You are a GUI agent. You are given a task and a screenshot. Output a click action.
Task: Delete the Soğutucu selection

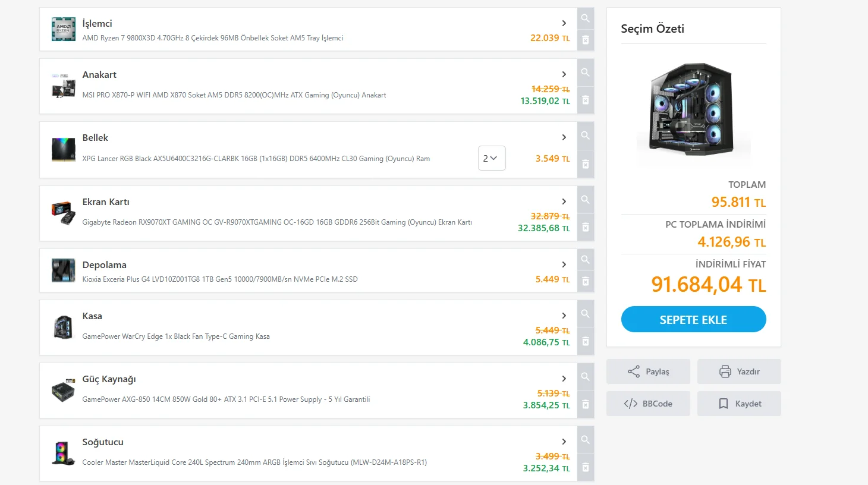pyautogui.click(x=586, y=467)
